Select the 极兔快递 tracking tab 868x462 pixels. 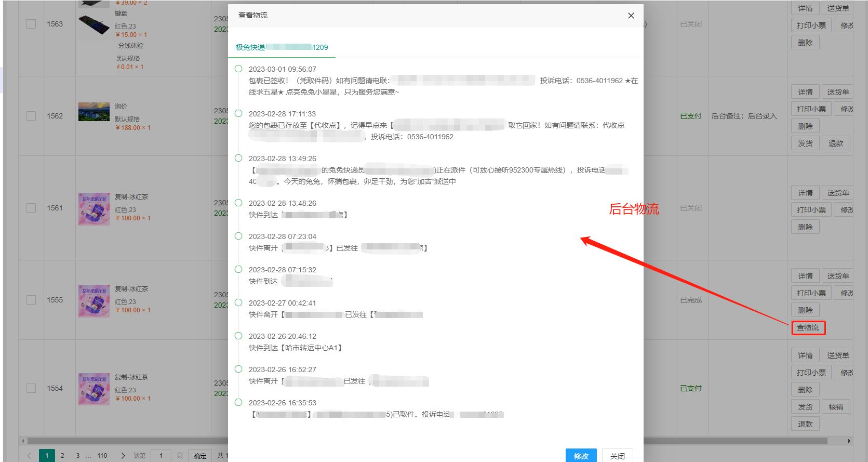tap(282, 47)
